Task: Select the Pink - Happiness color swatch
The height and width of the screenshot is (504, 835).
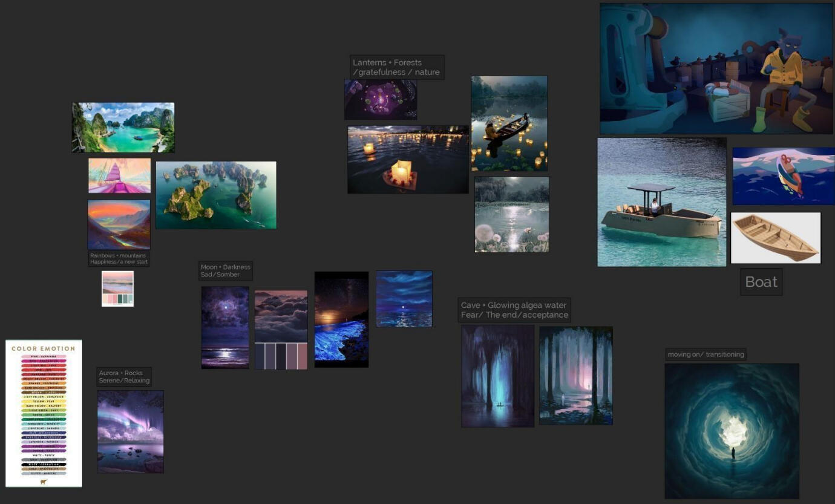Action: click(x=42, y=356)
